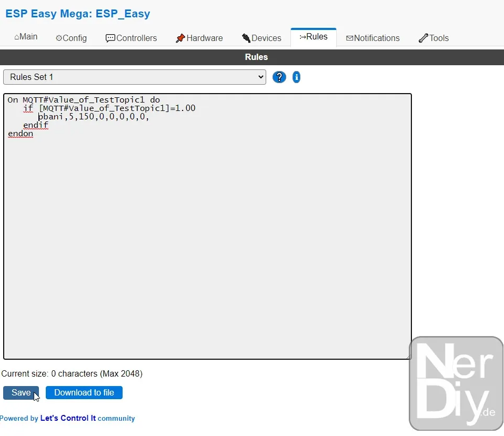
Task: Click the ESP Easy Mega: ESP_Easy heading
Action: pyautogui.click(x=78, y=14)
